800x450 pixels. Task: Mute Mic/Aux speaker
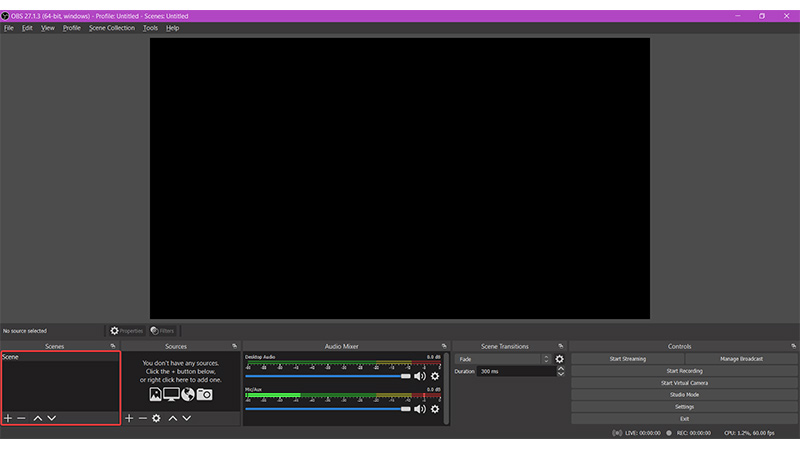pos(420,409)
